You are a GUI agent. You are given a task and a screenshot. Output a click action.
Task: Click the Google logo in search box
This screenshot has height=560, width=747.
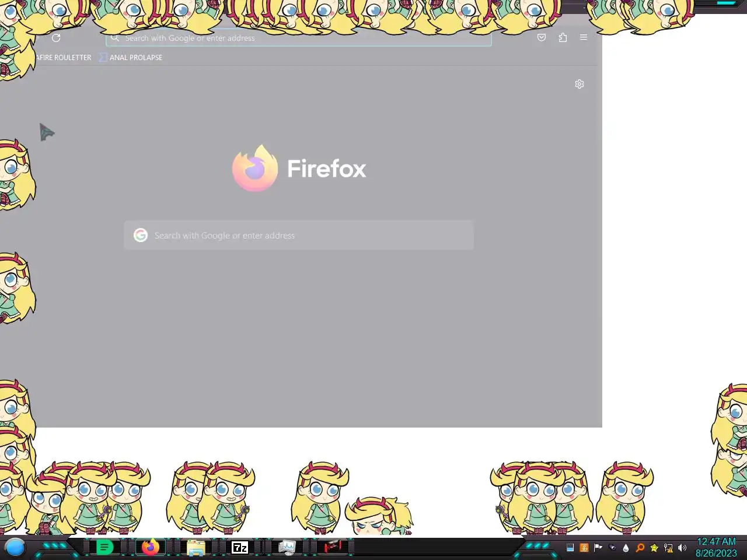141,235
